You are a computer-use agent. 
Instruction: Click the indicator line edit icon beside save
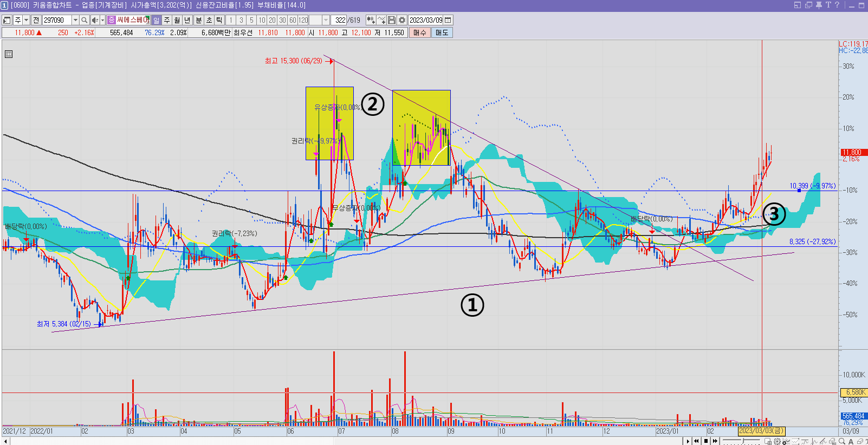pyautogui.click(x=381, y=20)
